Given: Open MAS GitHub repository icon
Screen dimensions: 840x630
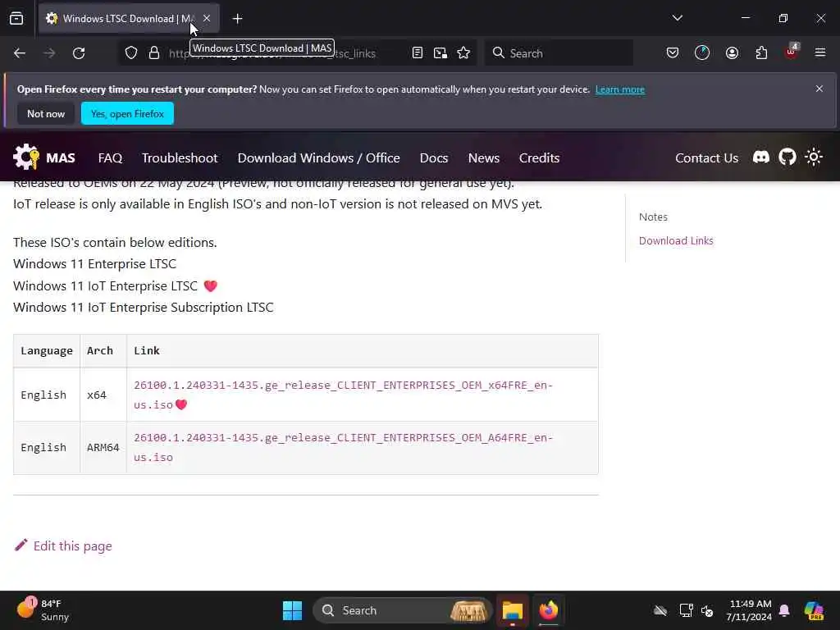Looking at the screenshot, I should click(x=787, y=157).
